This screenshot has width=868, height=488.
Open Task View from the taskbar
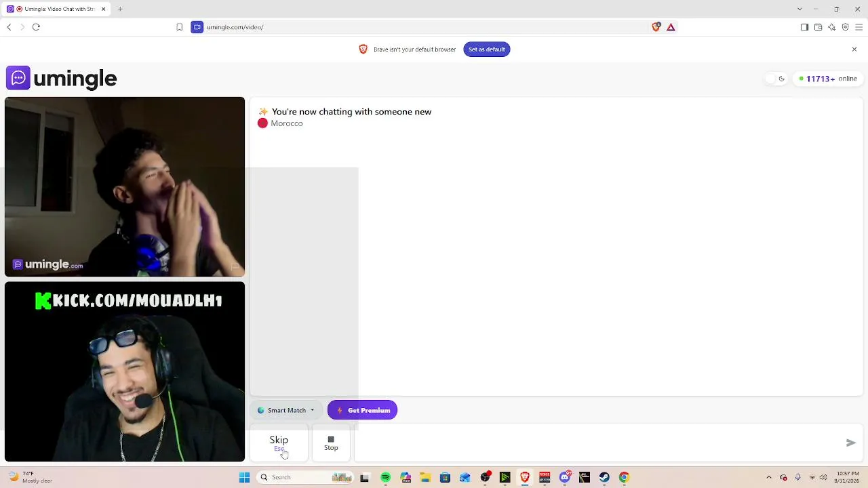click(364, 477)
